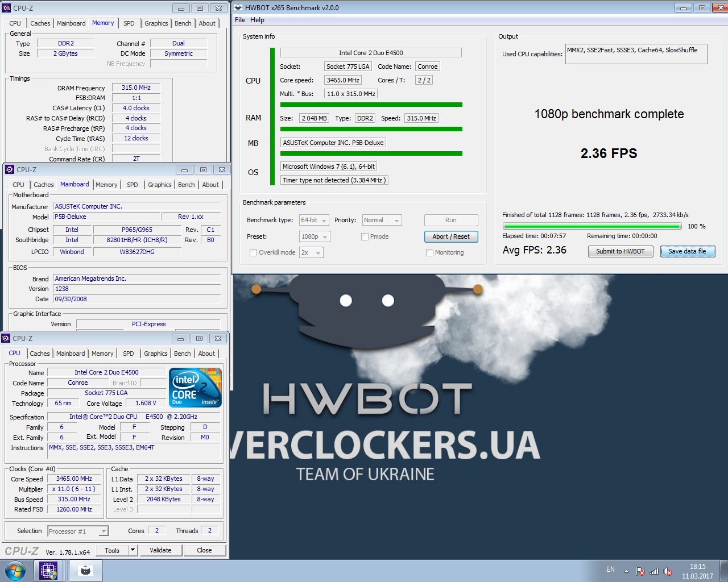Minimize the top CPU-Z Memory window
The width and height of the screenshot is (728, 582).
tap(181, 9)
